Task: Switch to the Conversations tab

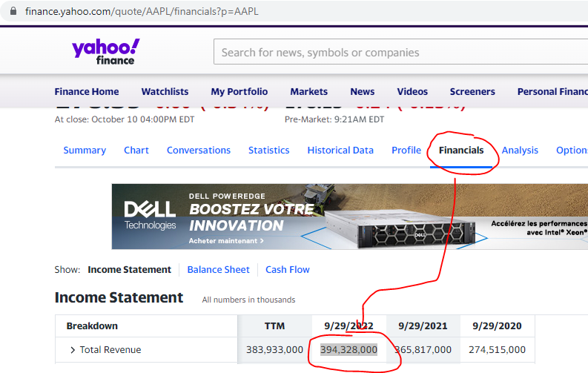Action: pyautogui.click(x=199, y=151)
